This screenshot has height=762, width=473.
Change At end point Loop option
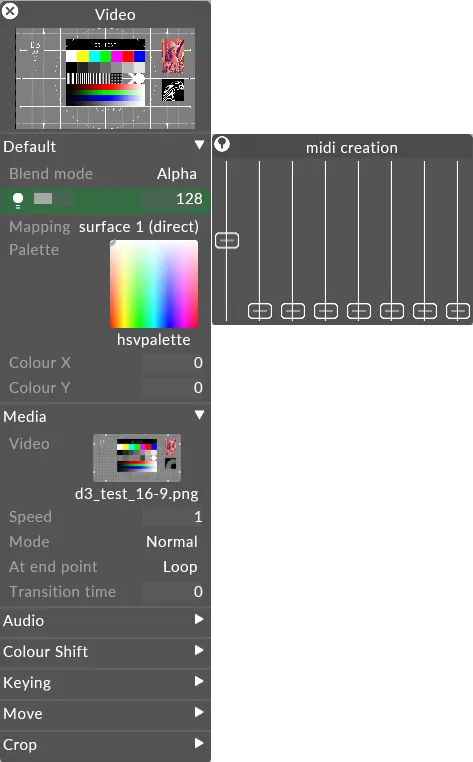point(180,567)
